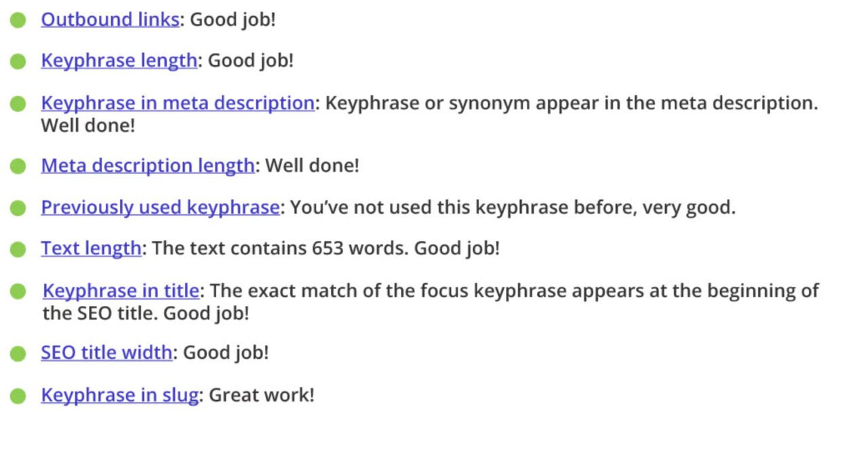Click the Keyphrase in title link
The image size is (868, 449).
(x=121, y=291)
